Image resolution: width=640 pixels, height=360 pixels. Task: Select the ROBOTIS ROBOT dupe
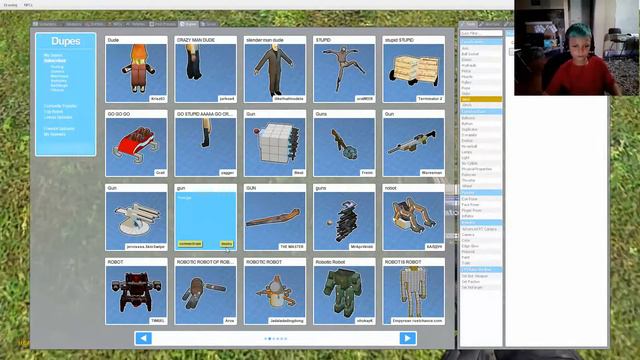[x=413, y=291]
